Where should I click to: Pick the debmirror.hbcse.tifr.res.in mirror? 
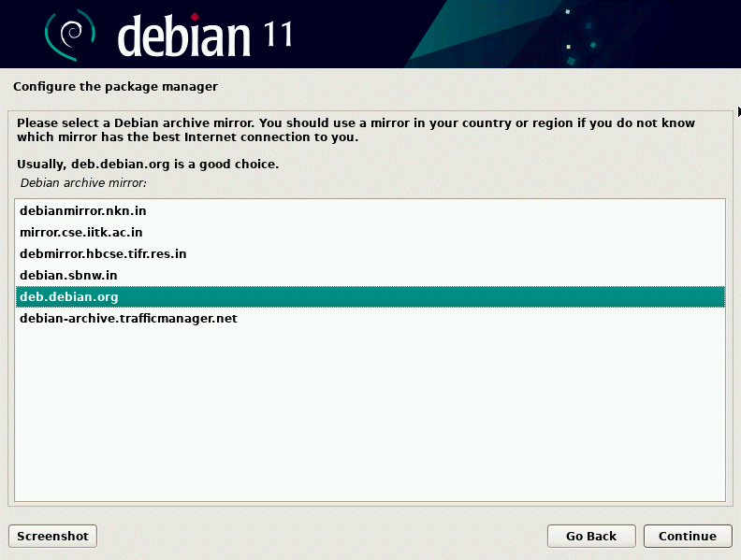103,254
